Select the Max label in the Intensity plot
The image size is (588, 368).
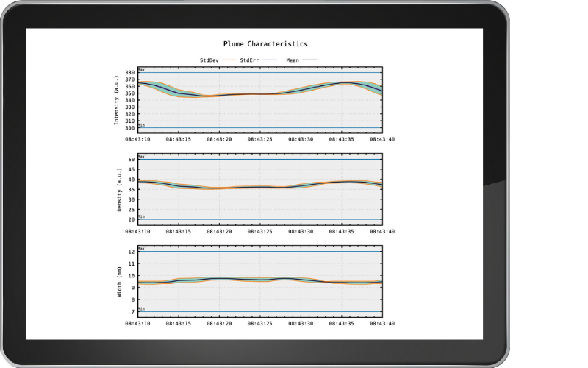(142, 70)
